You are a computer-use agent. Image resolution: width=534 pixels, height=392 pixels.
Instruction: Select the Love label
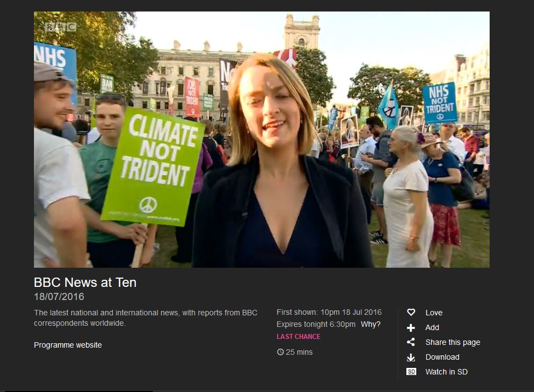point(434,313)
